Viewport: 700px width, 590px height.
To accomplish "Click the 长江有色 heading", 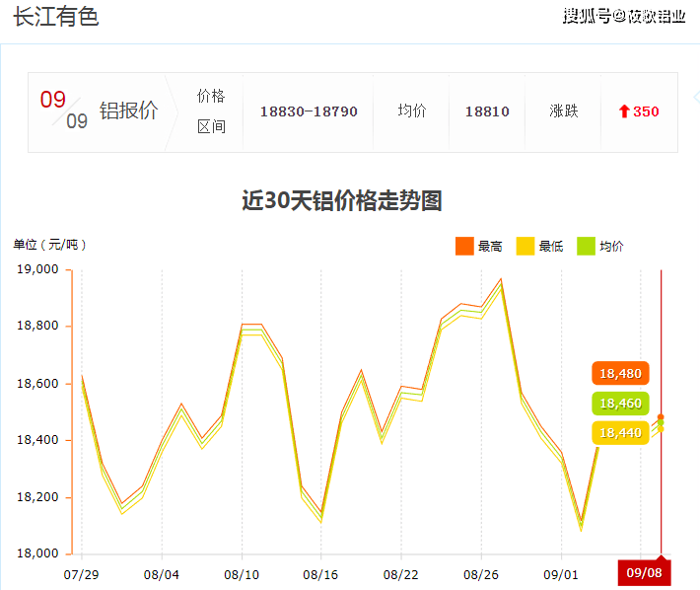I will (x=56, y=18).
